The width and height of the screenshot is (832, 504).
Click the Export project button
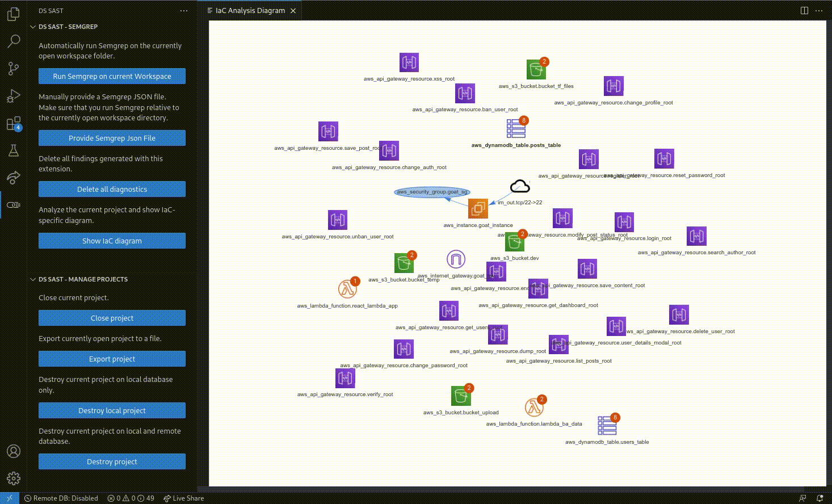pos(112,359)
